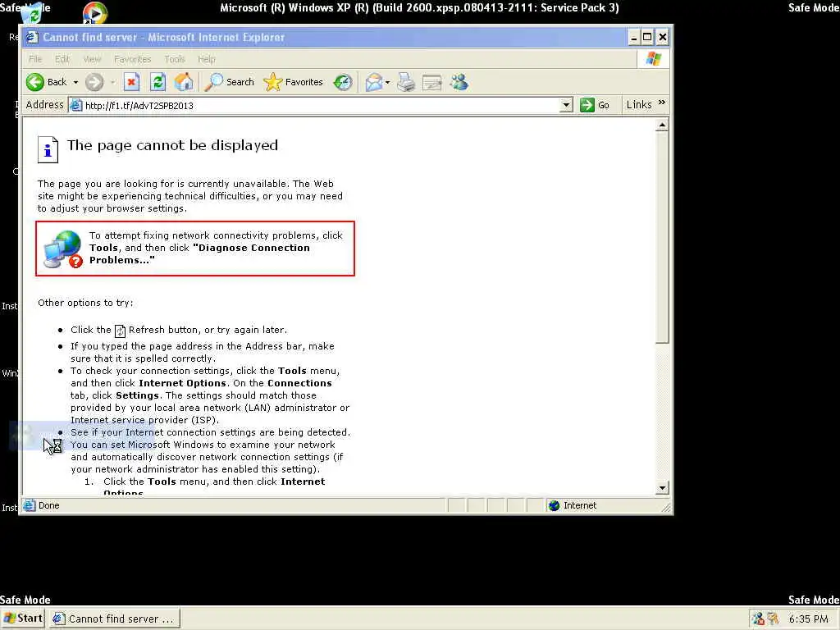
Task: Open the Favorites pane
Action: coord(293,82)
